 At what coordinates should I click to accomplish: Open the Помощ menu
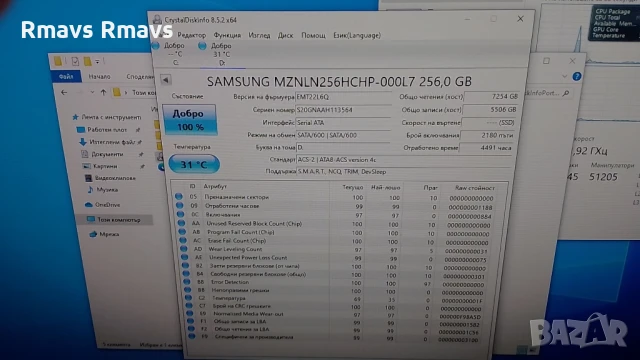tap(313, 35)
